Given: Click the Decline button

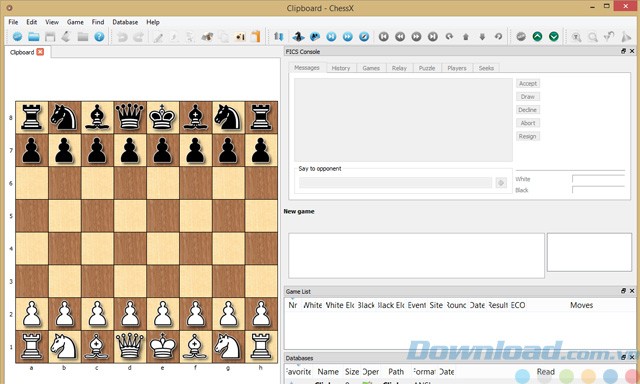Looking at the screenshot, I should (528, 110).
